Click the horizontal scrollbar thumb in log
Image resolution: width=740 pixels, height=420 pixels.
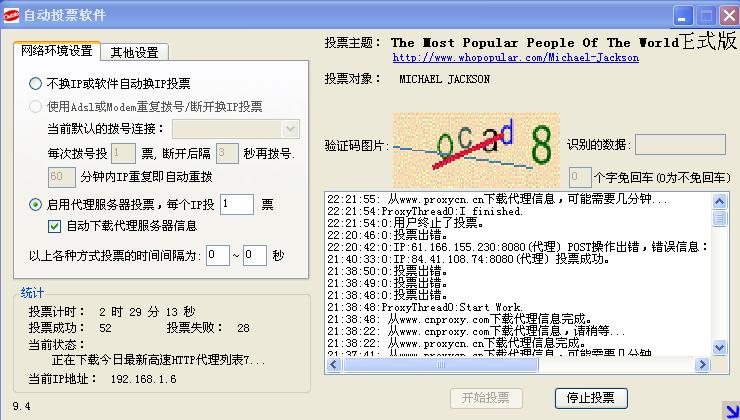(x=440, y=365)
